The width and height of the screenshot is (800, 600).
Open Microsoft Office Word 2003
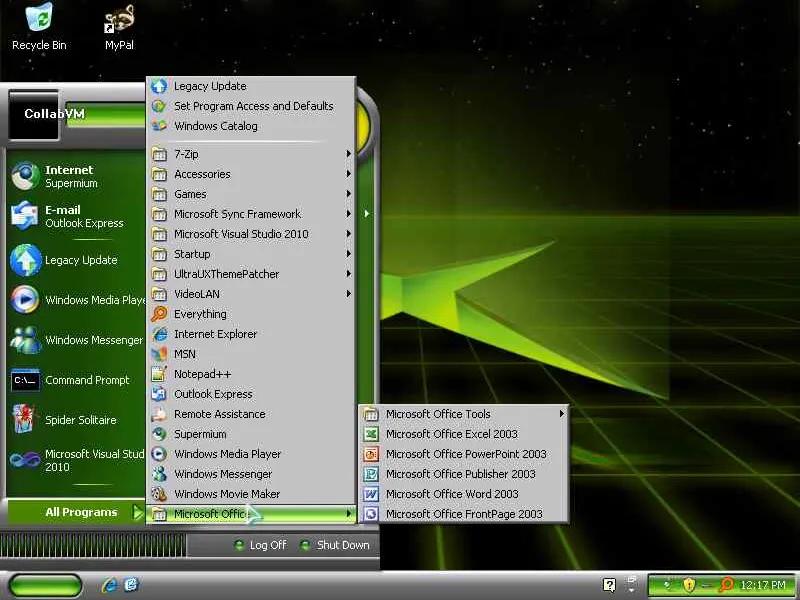click(464, 494)
